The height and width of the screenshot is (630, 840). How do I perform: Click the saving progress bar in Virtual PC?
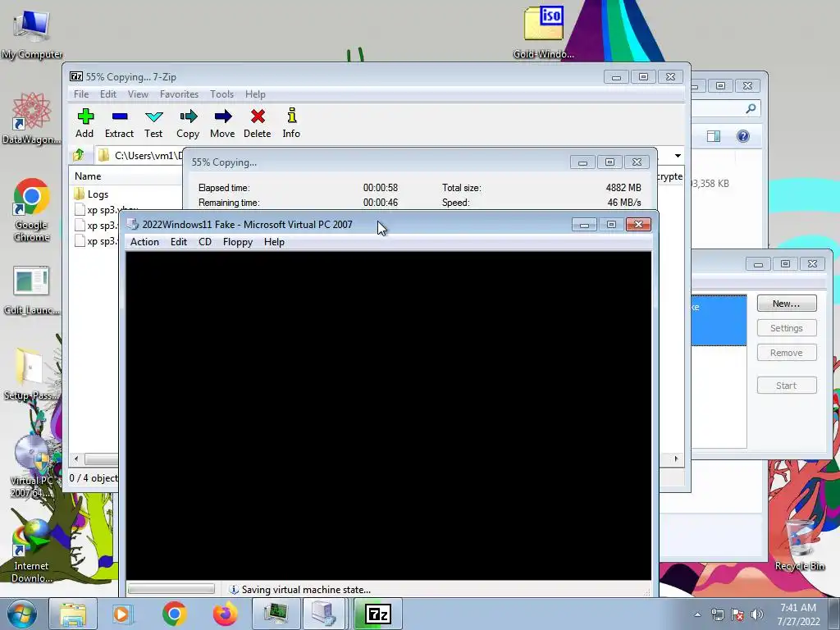[x=171, y=589]
